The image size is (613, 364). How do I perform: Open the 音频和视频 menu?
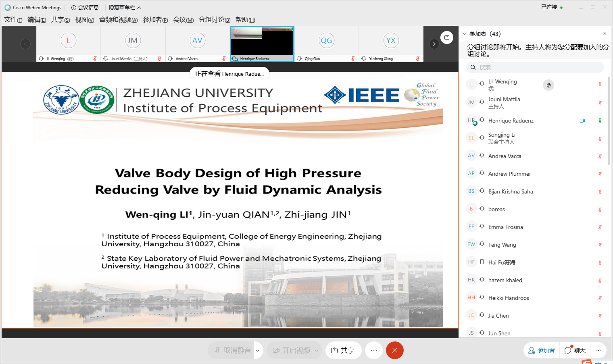119,19
